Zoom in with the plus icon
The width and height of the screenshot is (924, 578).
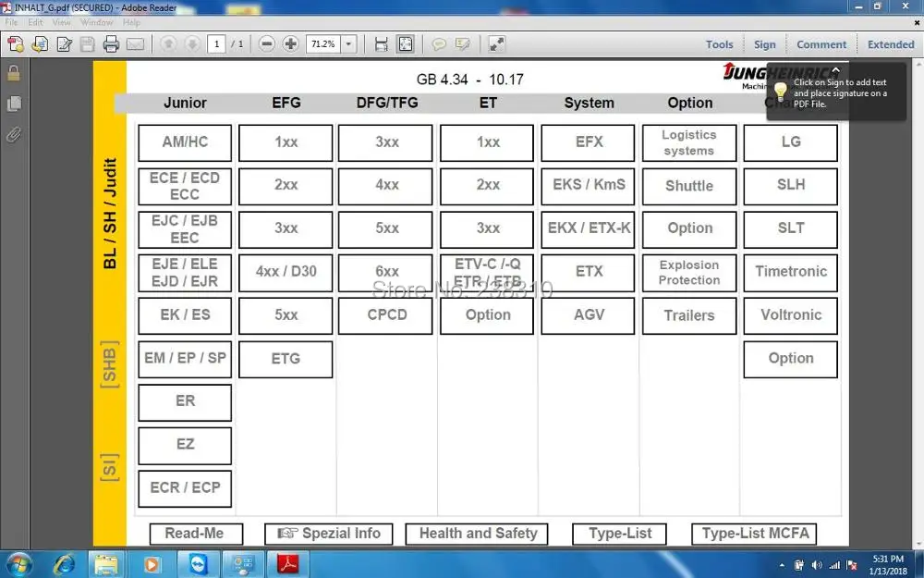click(x=290, y=44)
